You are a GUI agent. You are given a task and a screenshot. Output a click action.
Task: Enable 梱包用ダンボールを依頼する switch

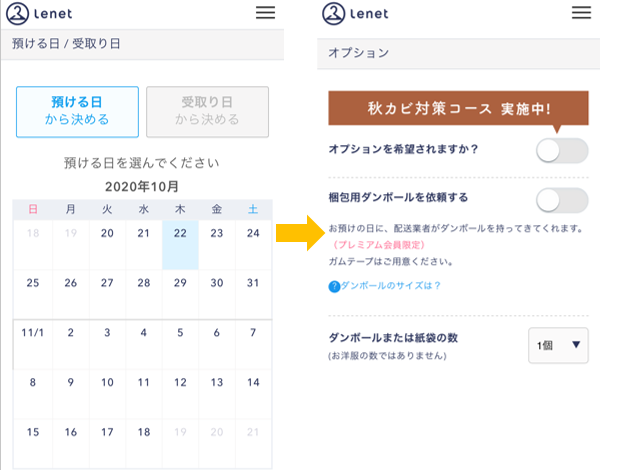562,200
